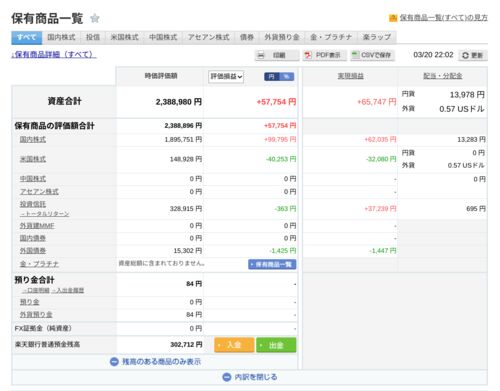
Task: Click the favorite star icon beside 保有商品一覧
Action: pyautogui.click(x=95, y=18)
